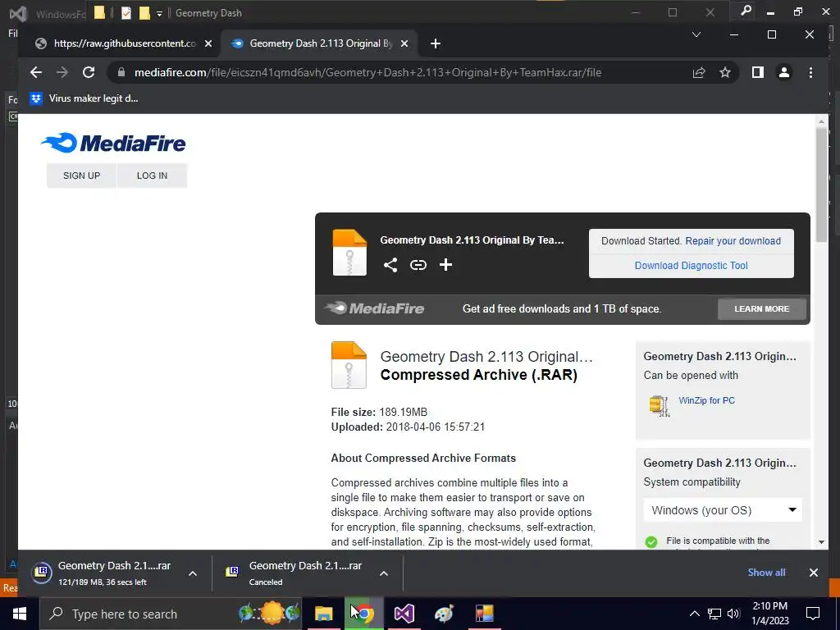Open the WinZip for PC link

tap(706, 400)
